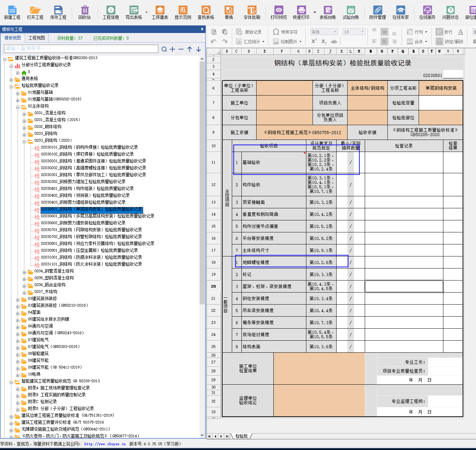Select 屋架、桁架、梁安装精度 check record cell

pyautogui.click(x=404, y=286)
